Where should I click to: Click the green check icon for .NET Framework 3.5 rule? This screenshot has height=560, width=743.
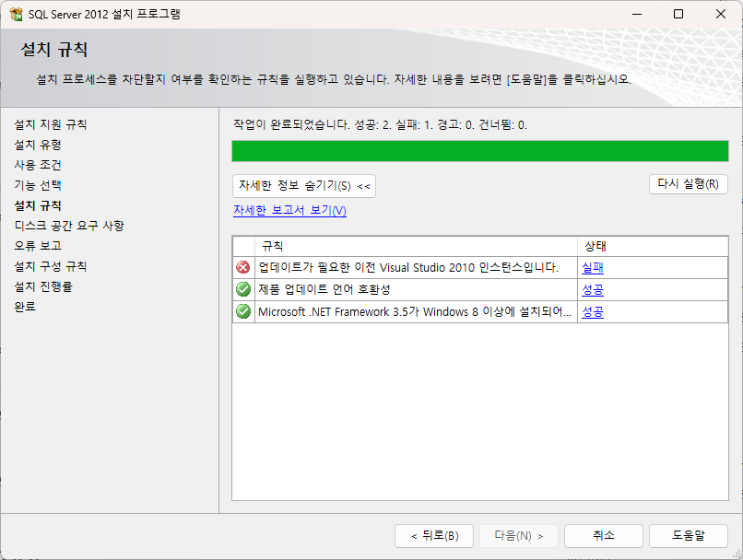tap(243, 311)
